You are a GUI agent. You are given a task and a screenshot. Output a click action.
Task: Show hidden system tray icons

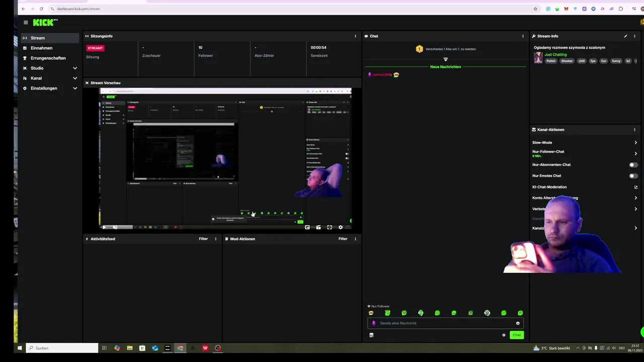point(578,348)
